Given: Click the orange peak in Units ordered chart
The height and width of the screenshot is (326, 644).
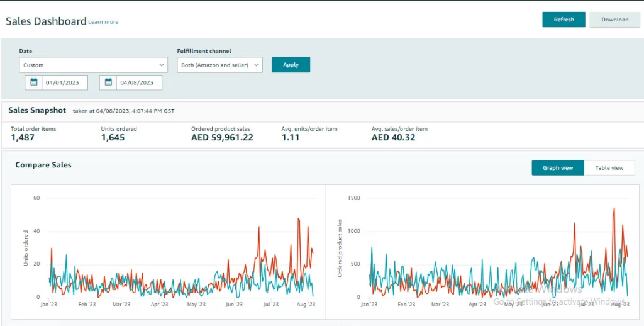Looking at the screenshot, I should pos(299,219).
